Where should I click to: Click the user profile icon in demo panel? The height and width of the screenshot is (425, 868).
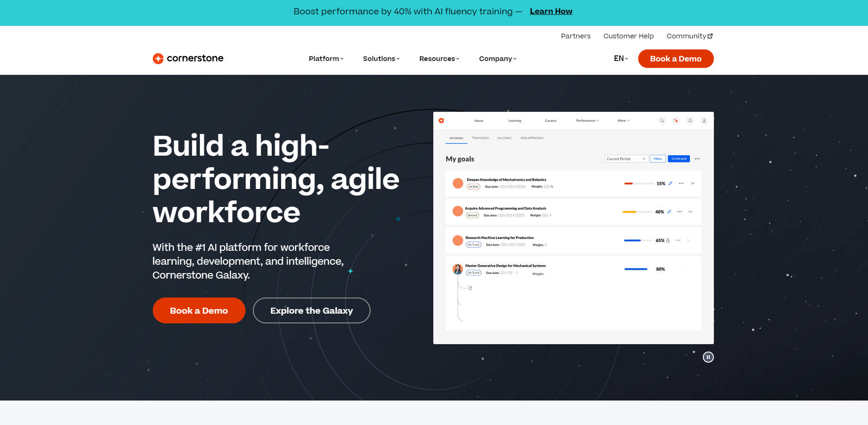click(704, 121)
